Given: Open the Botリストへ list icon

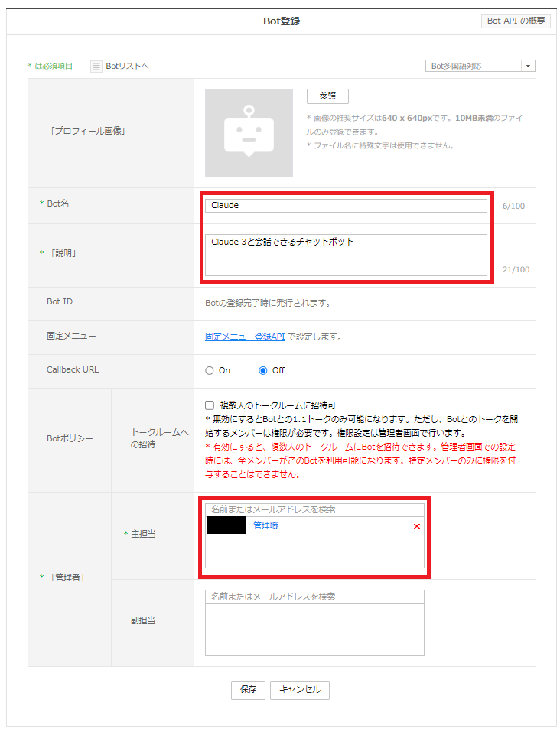Looking at the screenshot, I should (96, 67).
